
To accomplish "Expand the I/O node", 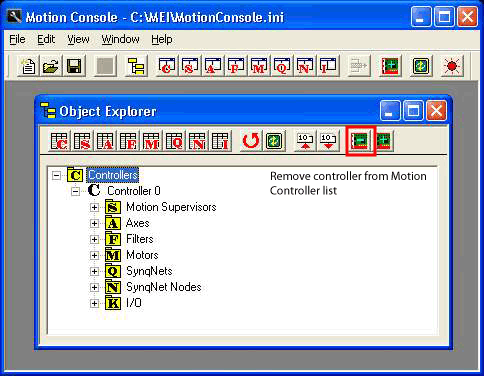I will [x=94, y=303].
